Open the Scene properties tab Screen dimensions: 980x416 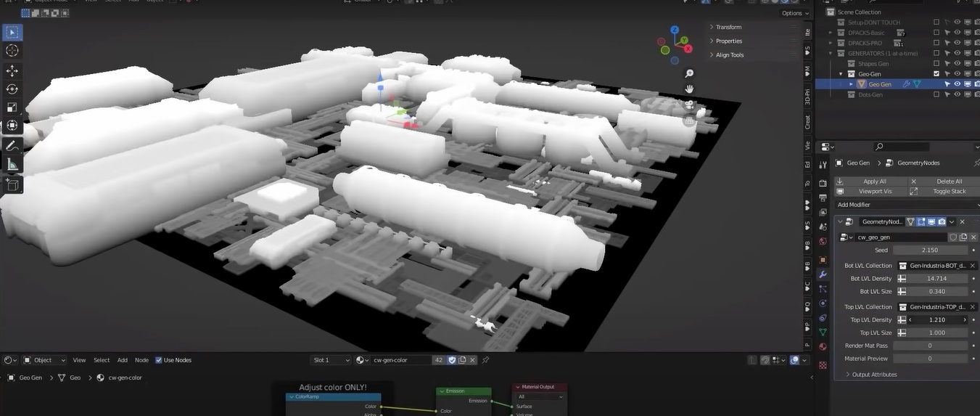(x=823, y=228)
